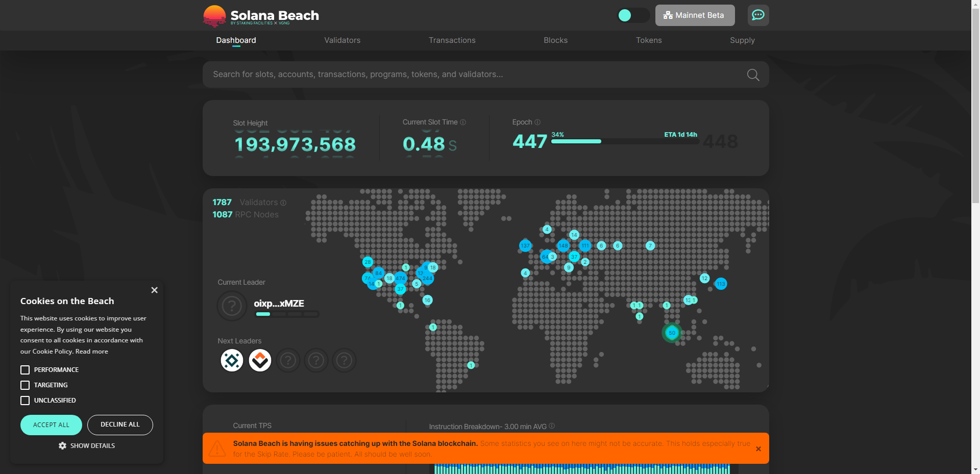980x474 pixels.
Task: Click the info icon beside Current Slot Time
Action: point(463,122)
